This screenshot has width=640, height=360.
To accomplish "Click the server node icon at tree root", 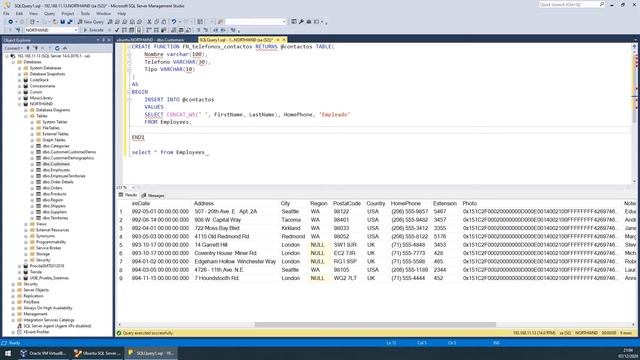I will click(x=13, y=56).
